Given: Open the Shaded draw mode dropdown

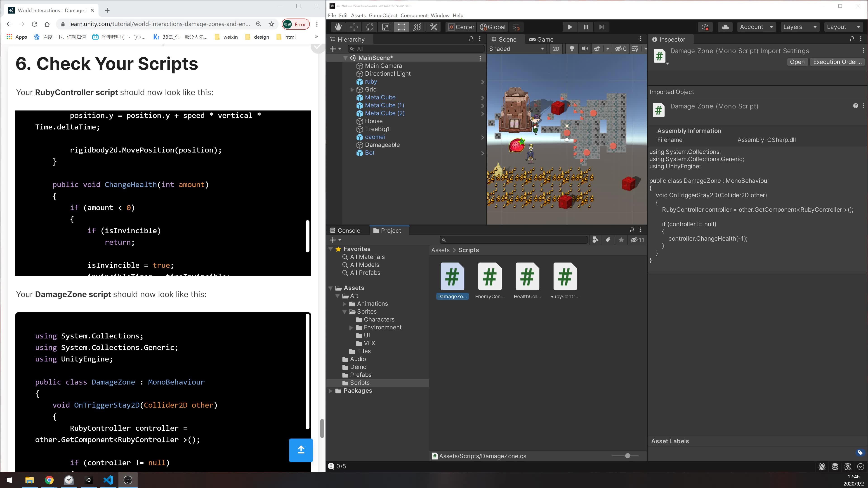Looking at the screenshot, I should coord(517,49).
